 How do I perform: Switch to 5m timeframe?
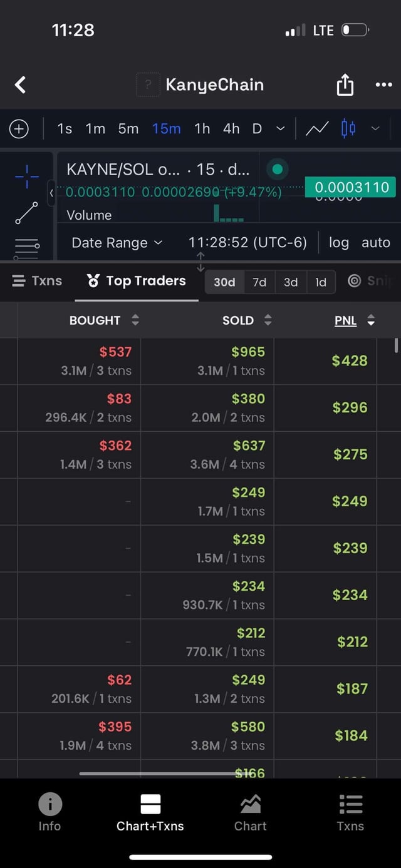pyautogui.click(x=128, y=129)
